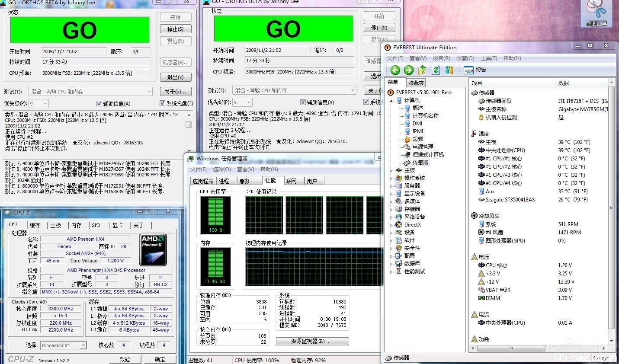
Task: Click 性能测试 hourglass icon in tree
Action: (399, 271)
